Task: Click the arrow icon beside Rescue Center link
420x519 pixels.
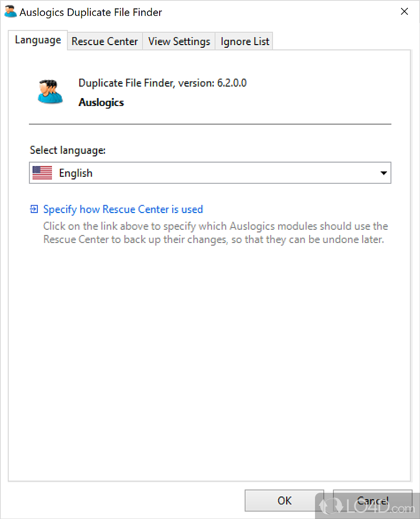Action: (x=34, y=209)
